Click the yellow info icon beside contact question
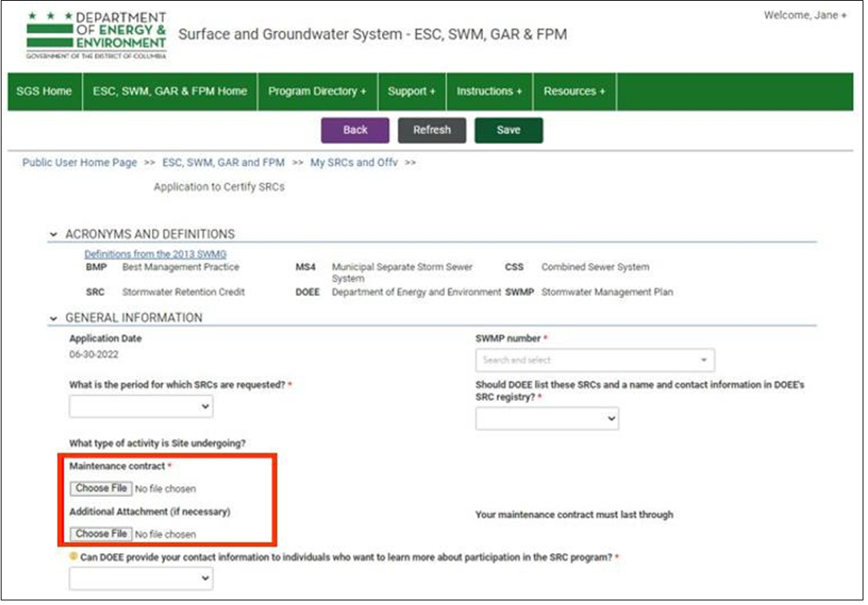 tap(74, 557)
